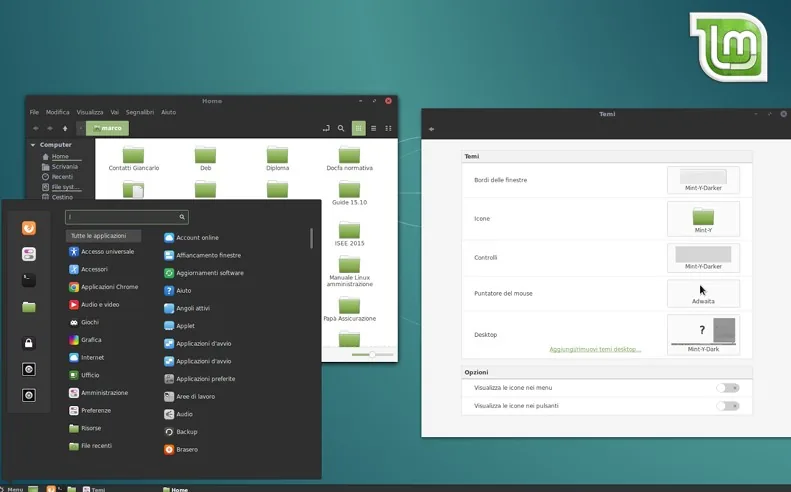The width and height of the screenshot is (791, 492).
Task: Click the file manager zoom slider
Action: click(x=372, y=355)
